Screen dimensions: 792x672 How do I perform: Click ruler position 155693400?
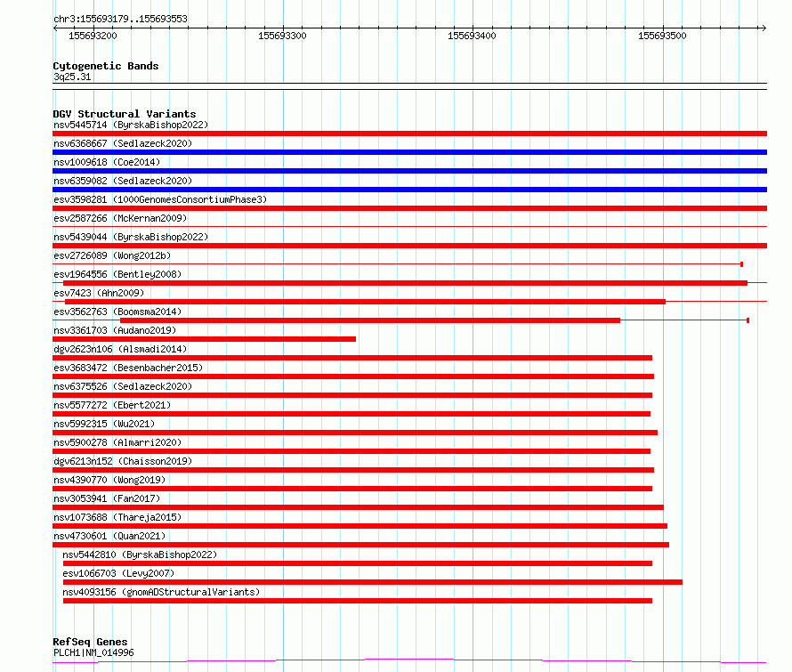[x=473, y=36]
